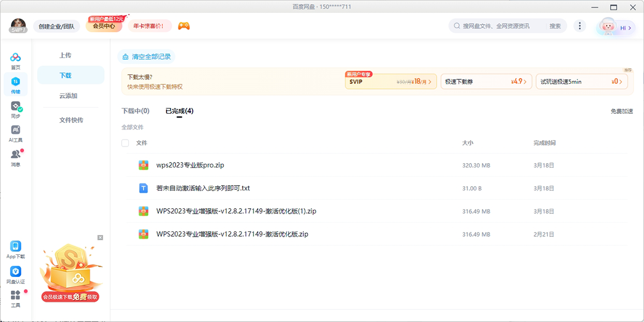
Task: Click the 320.30 MB size value
Action: [x=476, y=165]
